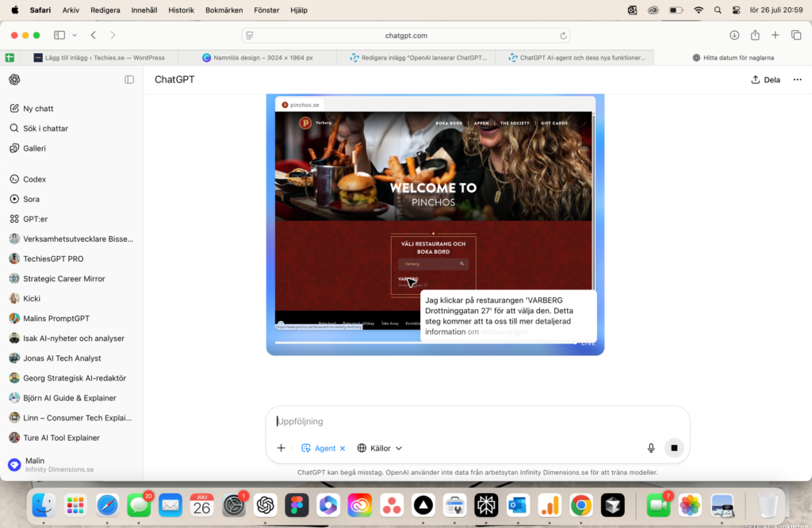Switch to Lägg till inlägg Techies.se tab
This screenshot has width=812, height=528.
point(99,57)
